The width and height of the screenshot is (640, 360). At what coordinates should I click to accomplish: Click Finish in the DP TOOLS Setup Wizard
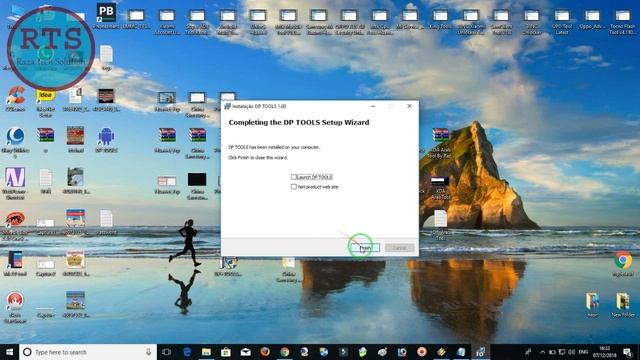pos(365,248)
